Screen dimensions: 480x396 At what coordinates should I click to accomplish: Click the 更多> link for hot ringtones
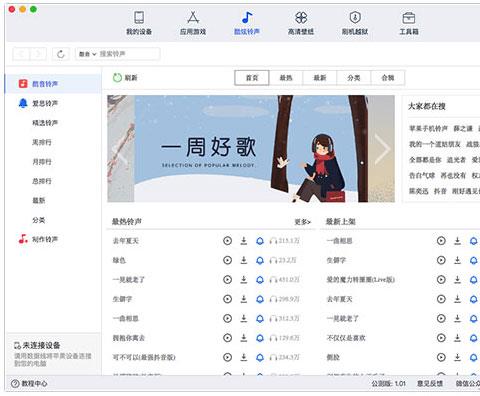[x=302, y=222]
